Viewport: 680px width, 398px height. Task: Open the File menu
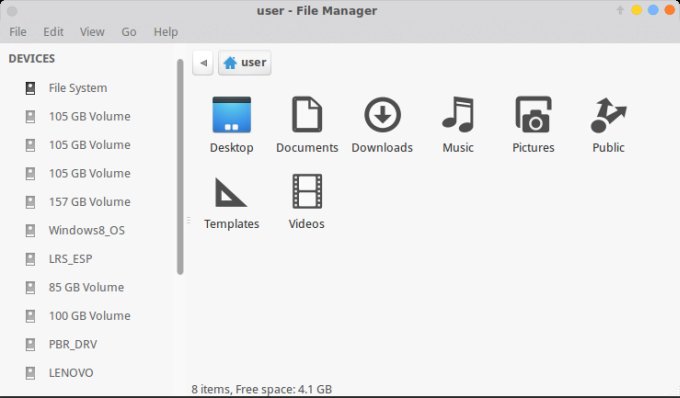(x=18, y=32)
